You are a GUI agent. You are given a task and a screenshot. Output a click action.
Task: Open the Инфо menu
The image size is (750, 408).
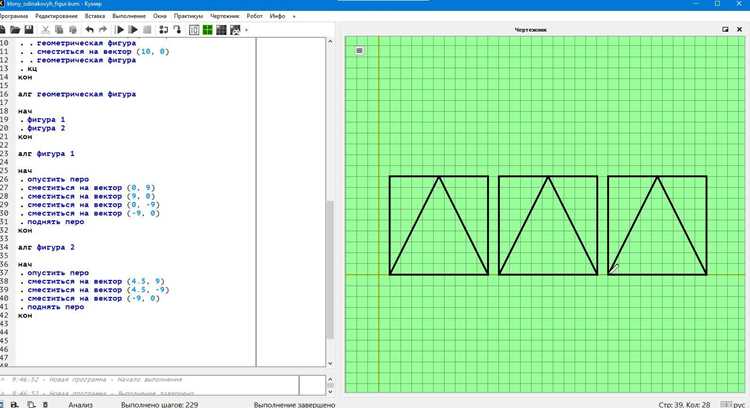pos(277,16)
